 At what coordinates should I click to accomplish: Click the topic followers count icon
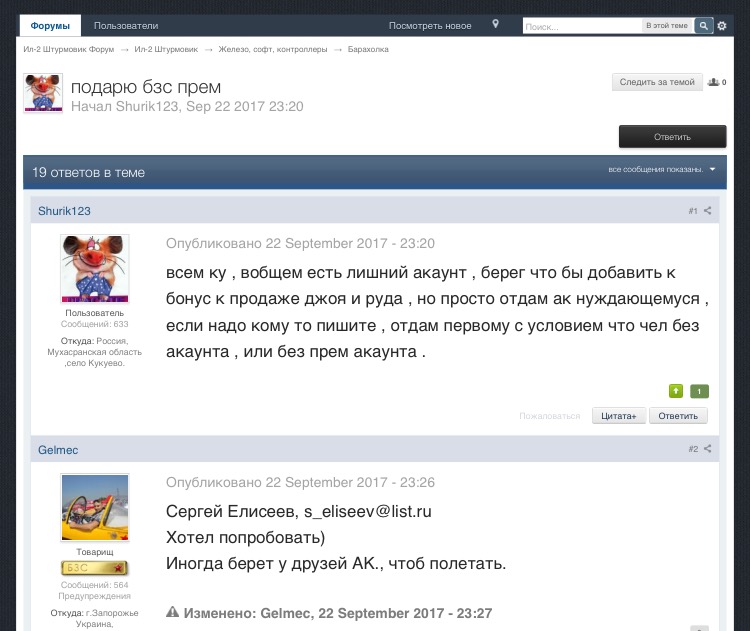point(714,82)
